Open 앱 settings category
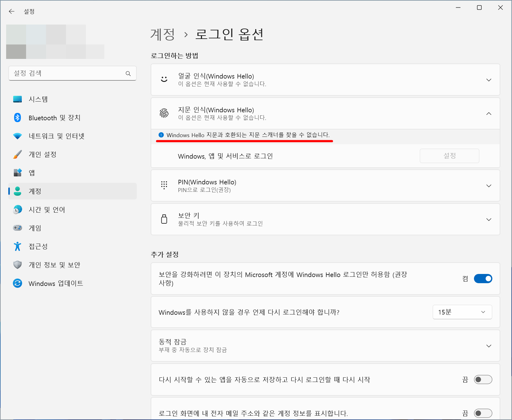The width and height of the screenshot is (512, 420). (x=72, y=173)
